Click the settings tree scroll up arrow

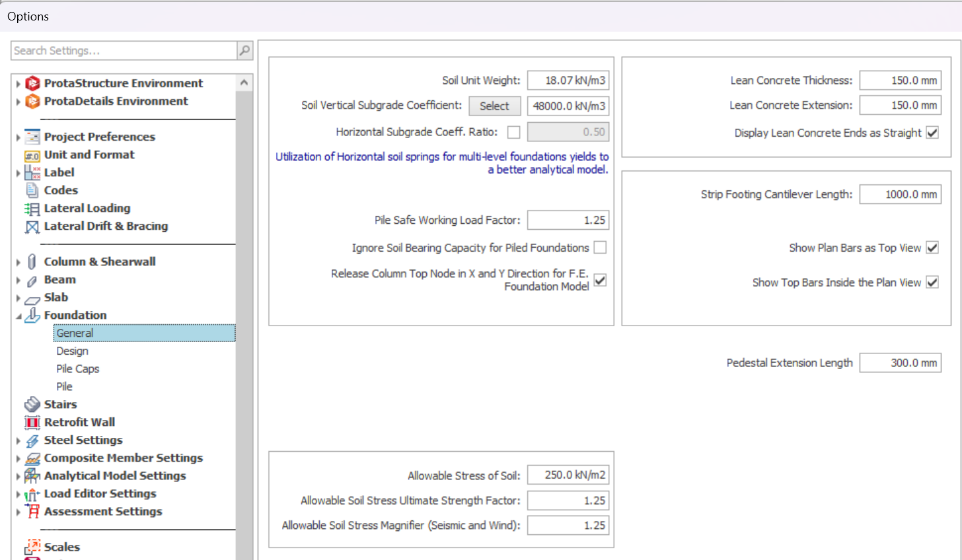click(x=244, y=83)
